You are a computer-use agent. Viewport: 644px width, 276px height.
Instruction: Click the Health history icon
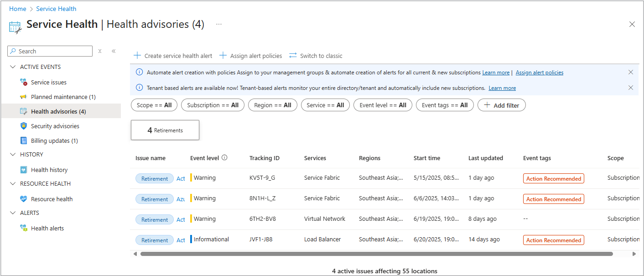(24, 170)
